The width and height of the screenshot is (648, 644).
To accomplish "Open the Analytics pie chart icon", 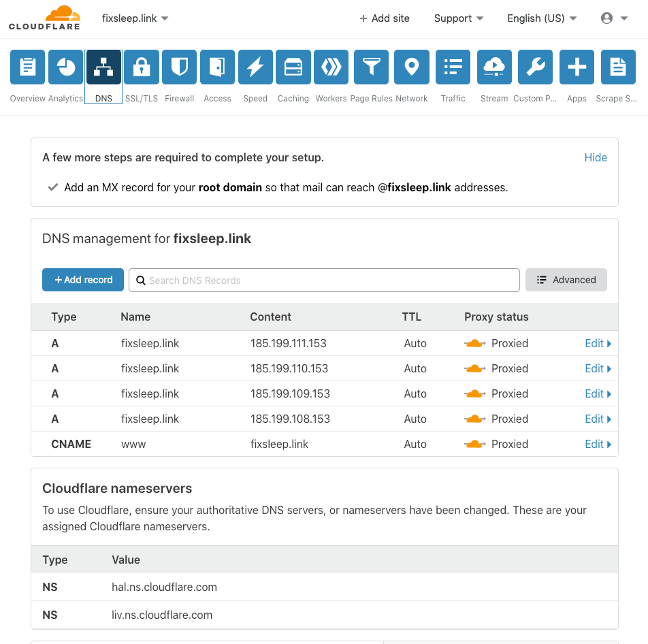I will [x=66, y=67].
